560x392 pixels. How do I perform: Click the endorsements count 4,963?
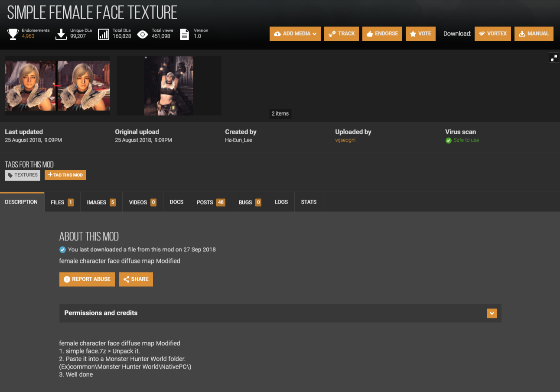[x=28, y=36]
